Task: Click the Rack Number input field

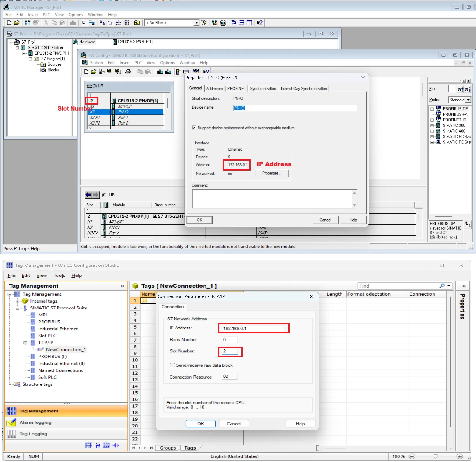Action: click(230, 339)
